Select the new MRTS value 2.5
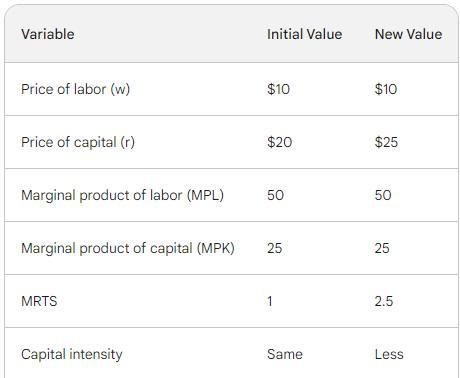The height and width of the screenshot is (378, 460). click(x=384, y=301)
